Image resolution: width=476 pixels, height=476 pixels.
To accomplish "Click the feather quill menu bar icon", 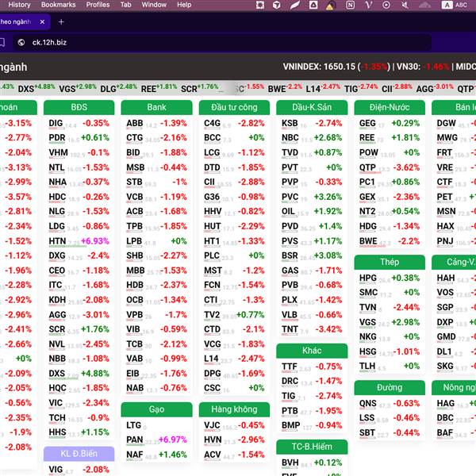I will pyautogui.click(x=295, y=5).
